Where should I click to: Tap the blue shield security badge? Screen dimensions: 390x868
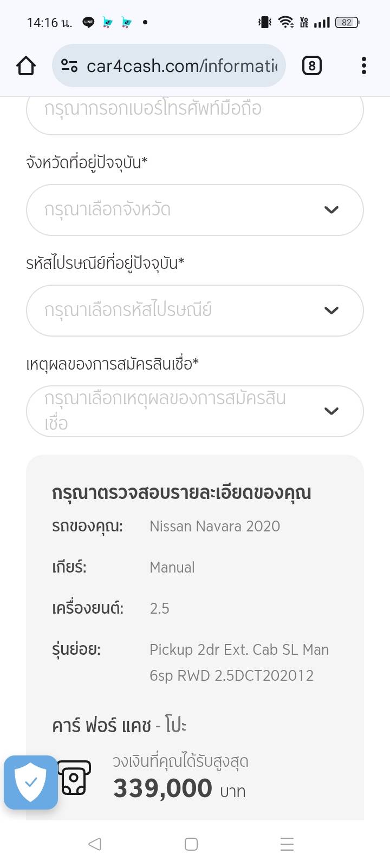[x=31, y=782]
